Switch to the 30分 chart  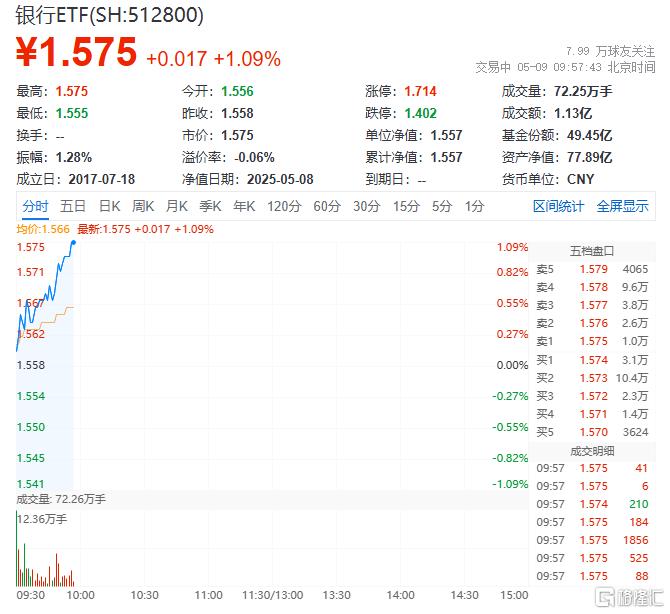[x=367, y=206]
